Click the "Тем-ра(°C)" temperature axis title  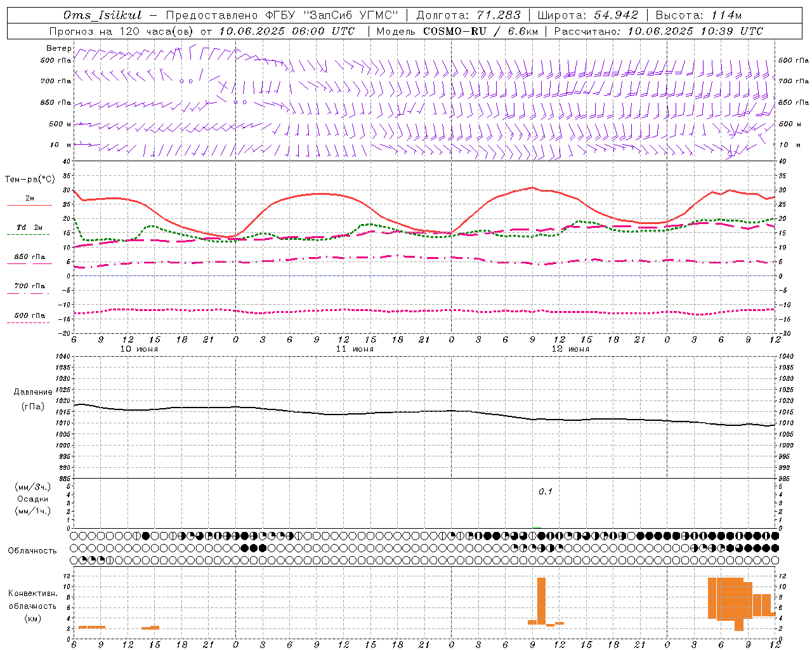click(30, 180)
